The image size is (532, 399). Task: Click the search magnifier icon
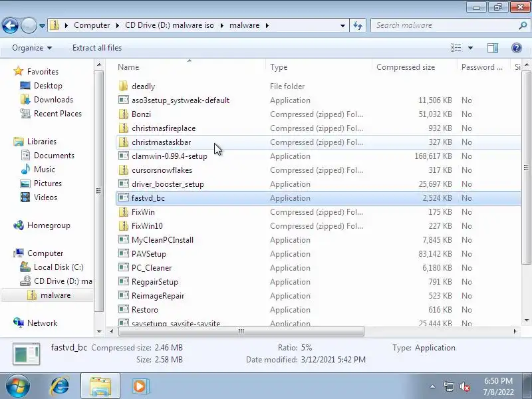[523, 25]
